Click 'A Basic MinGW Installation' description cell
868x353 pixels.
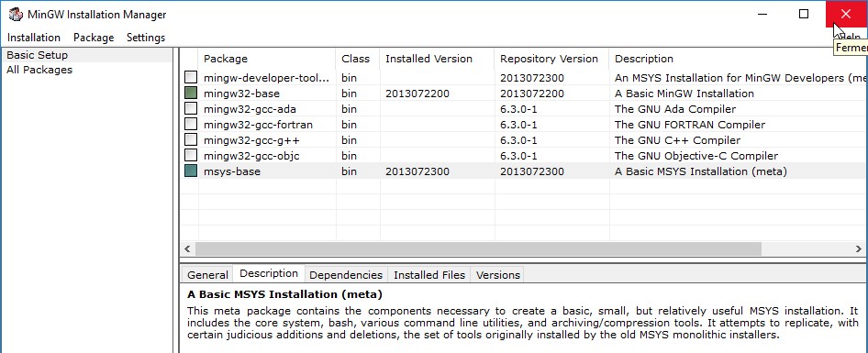pos(684,94)
